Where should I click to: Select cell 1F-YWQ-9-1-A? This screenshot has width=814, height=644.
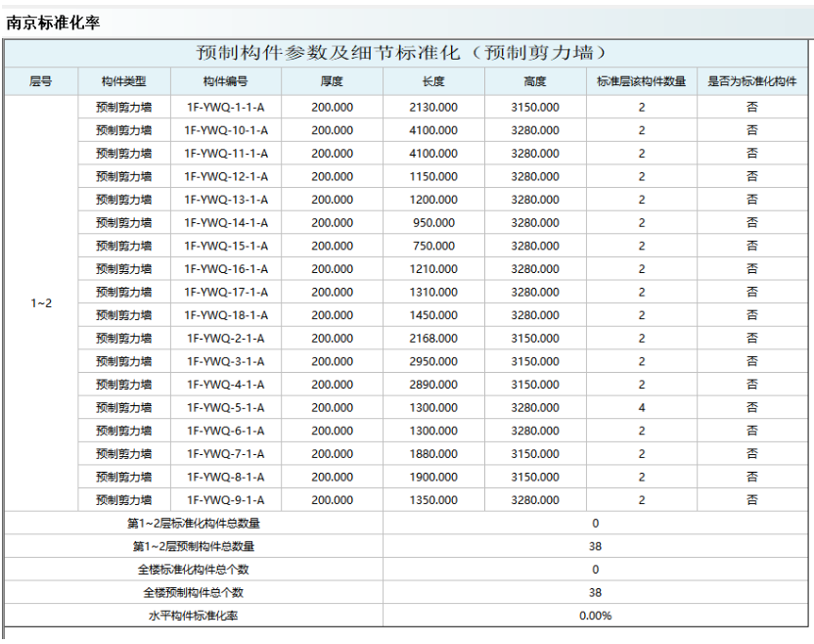(x=226, y=500)
